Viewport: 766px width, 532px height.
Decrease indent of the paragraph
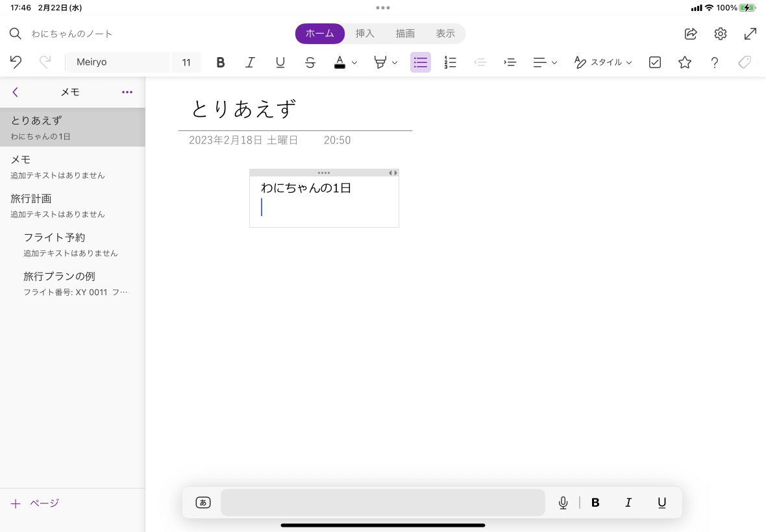(x=480, y=62)
